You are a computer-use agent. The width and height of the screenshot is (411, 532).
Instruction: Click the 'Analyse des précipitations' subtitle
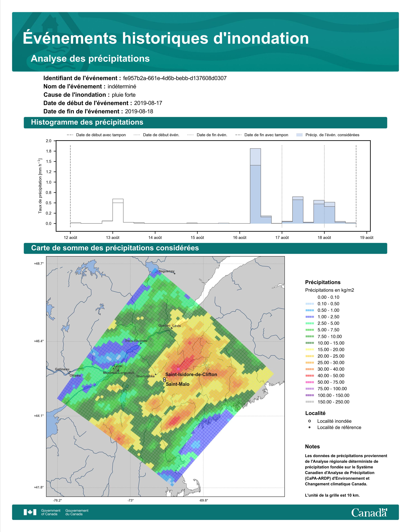pos(90,59)
